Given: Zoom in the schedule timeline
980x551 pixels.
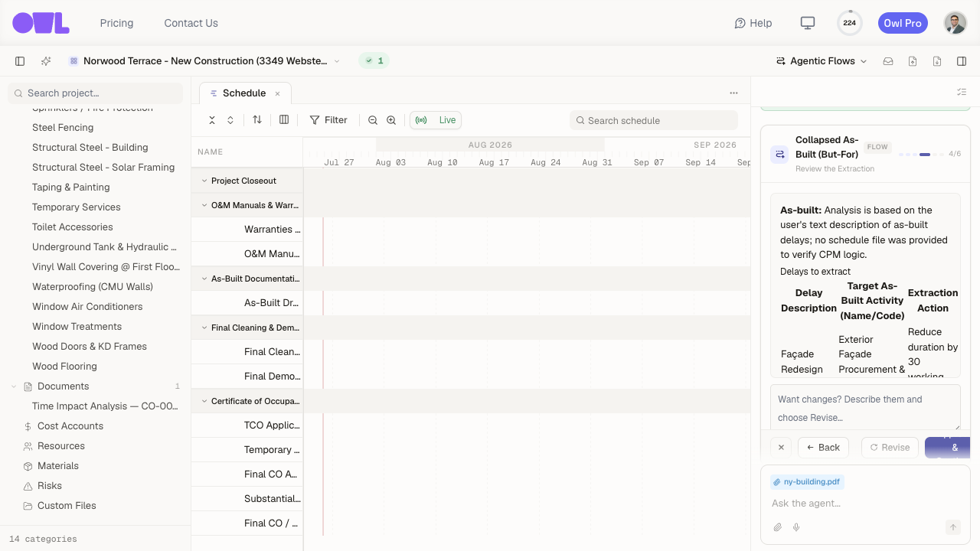Looking at the screenshot, I should click(391, 120).
